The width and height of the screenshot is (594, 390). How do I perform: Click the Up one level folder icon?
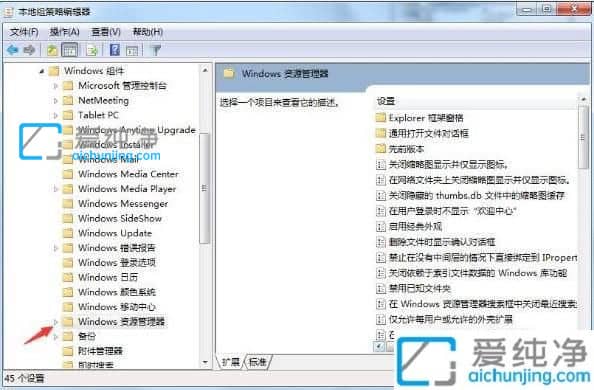click(52, 50)
